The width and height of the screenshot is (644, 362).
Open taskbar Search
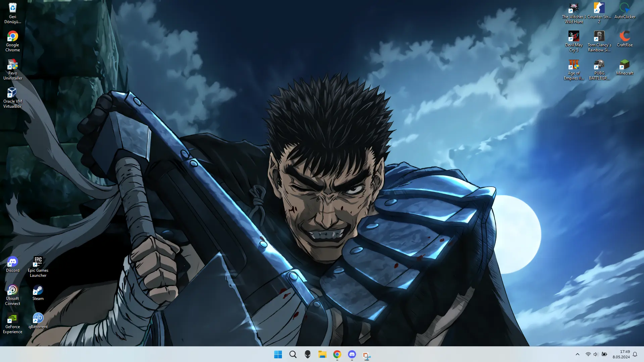(x=293, y=354)
